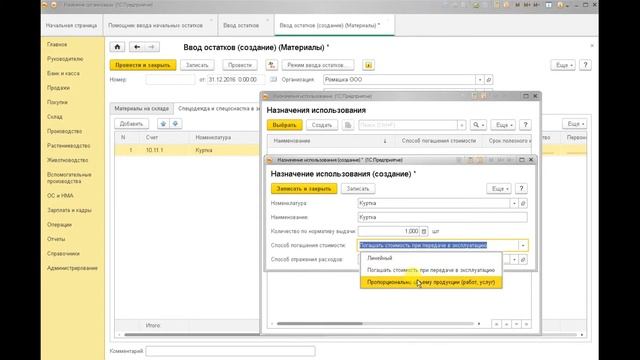Click Записать button in creation dialog
This screenshot has width=640, height=360.
[358, 189]
